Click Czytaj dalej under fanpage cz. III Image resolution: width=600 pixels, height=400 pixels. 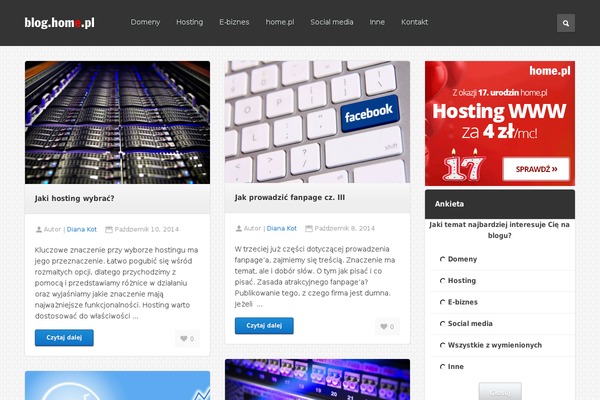264,326
